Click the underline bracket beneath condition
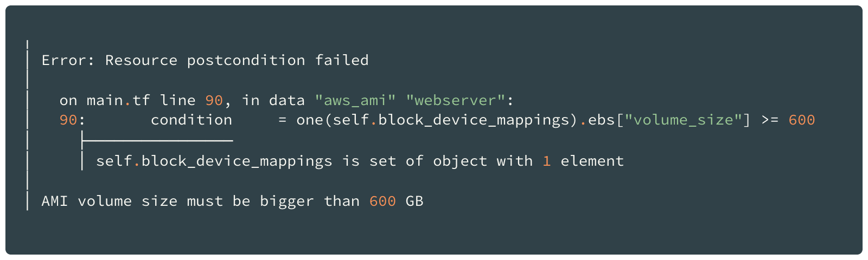The height and width of the screenshot is (260, 868). (x=157, y=140)
